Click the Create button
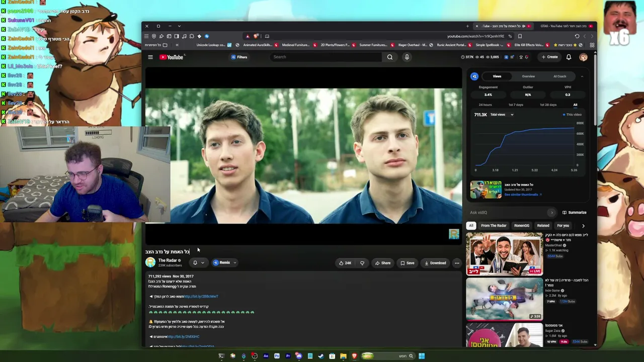 coord(549,57)
